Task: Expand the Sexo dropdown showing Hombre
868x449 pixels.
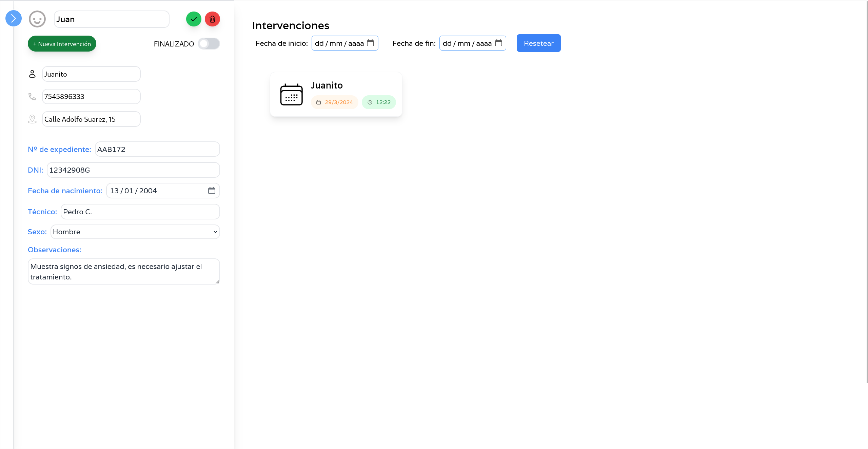Action: [x=135, y=232]
